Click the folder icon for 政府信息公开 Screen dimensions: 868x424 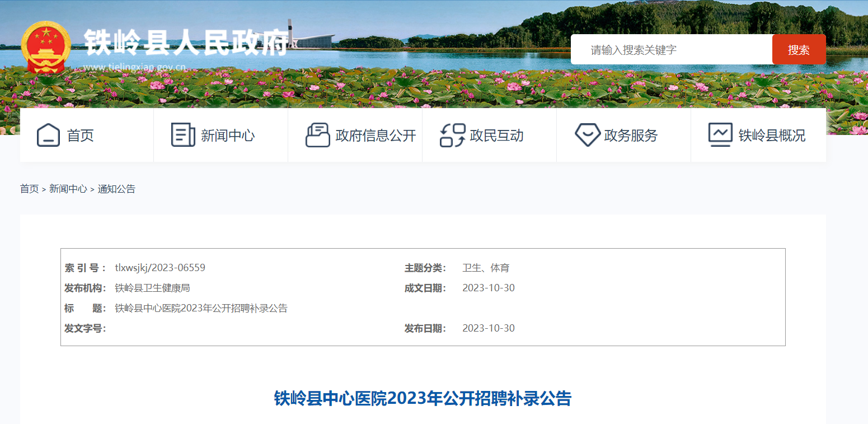pyautogui.click(x=317, y=136)
